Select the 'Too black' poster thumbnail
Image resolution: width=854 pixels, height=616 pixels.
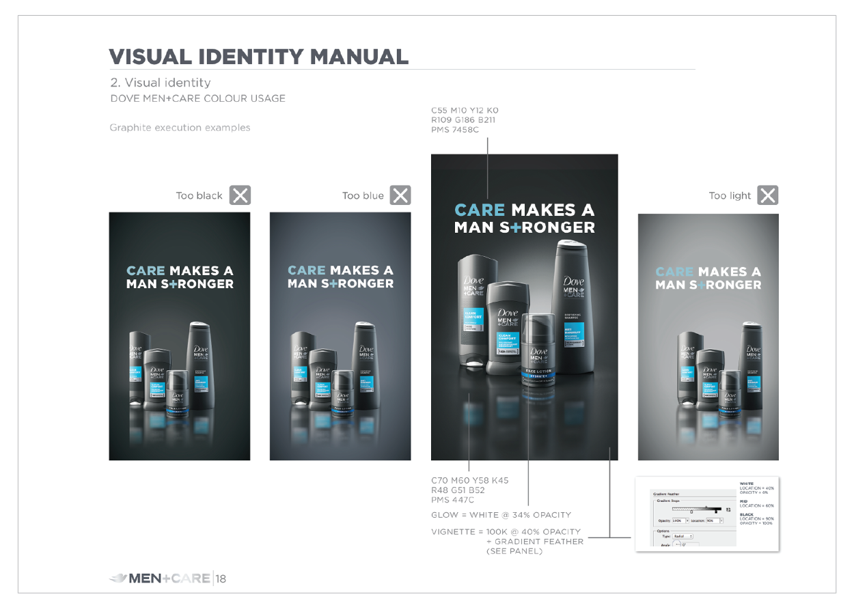(178, 335)
